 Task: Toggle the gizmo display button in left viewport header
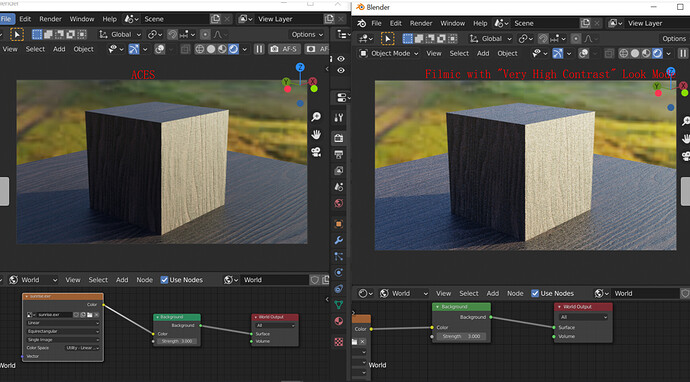(134, 49)
